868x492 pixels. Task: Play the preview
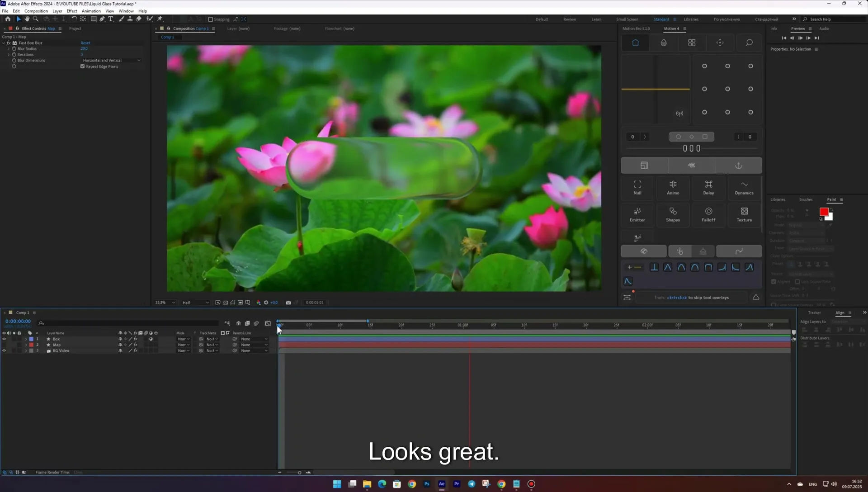click(800, 38)
